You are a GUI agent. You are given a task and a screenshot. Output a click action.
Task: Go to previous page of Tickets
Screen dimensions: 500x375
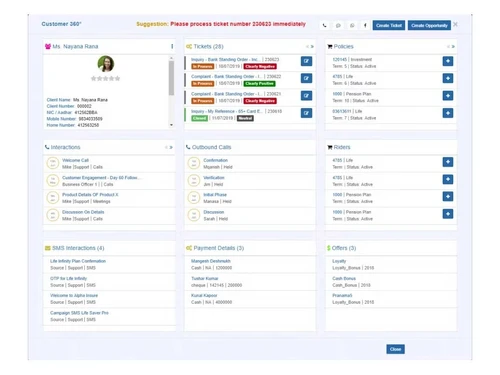307,47
